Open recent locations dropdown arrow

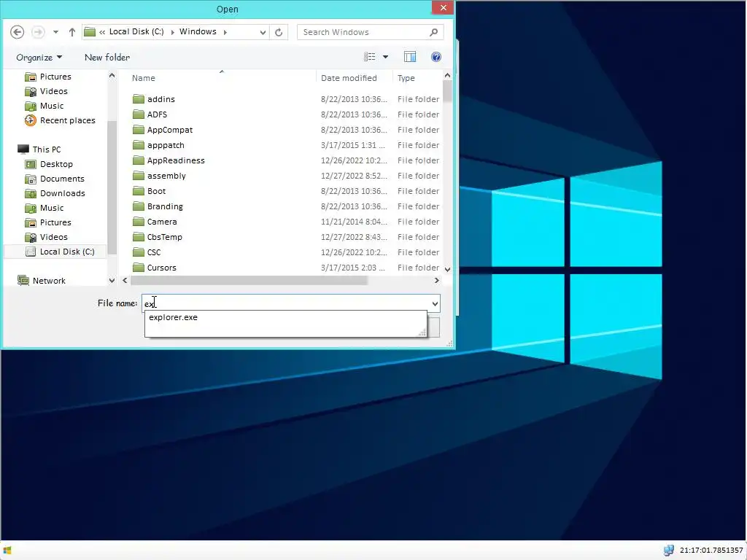click(x=55, y=32)
